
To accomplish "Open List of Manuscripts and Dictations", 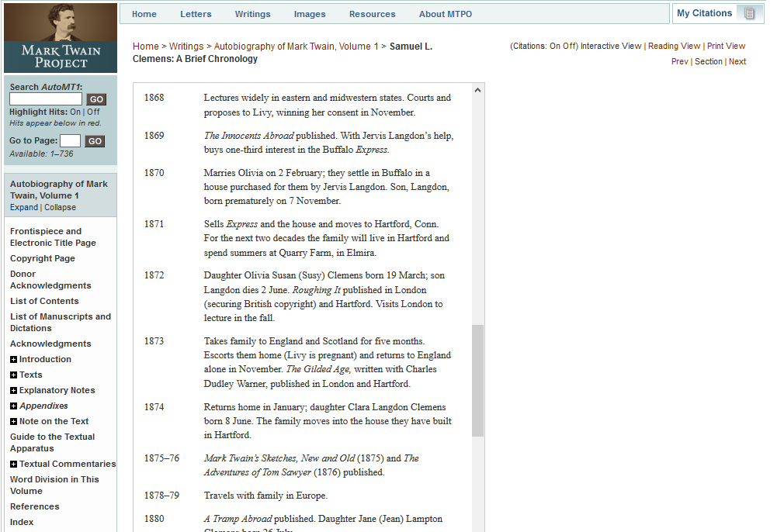I will (x=61, y=322).
